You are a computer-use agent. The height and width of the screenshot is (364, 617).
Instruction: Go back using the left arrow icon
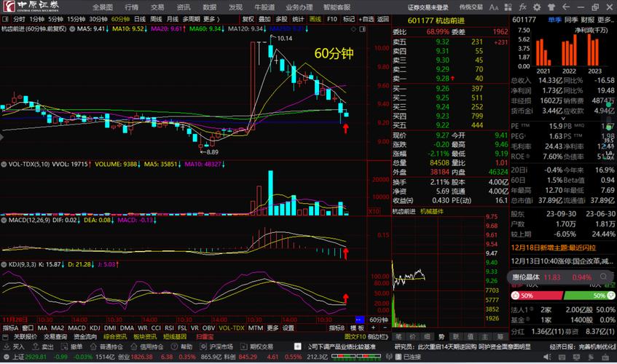coord(566,7)
